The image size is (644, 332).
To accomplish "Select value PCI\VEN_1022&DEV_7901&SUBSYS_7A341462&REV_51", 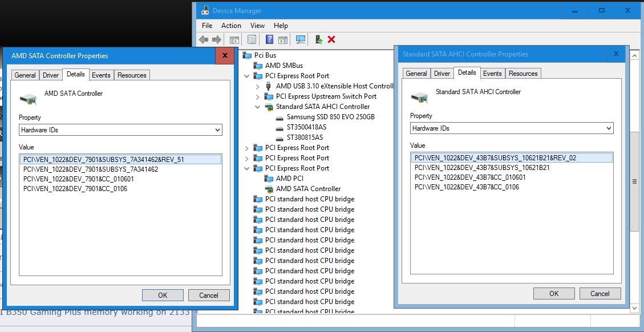I will point(120,159).
